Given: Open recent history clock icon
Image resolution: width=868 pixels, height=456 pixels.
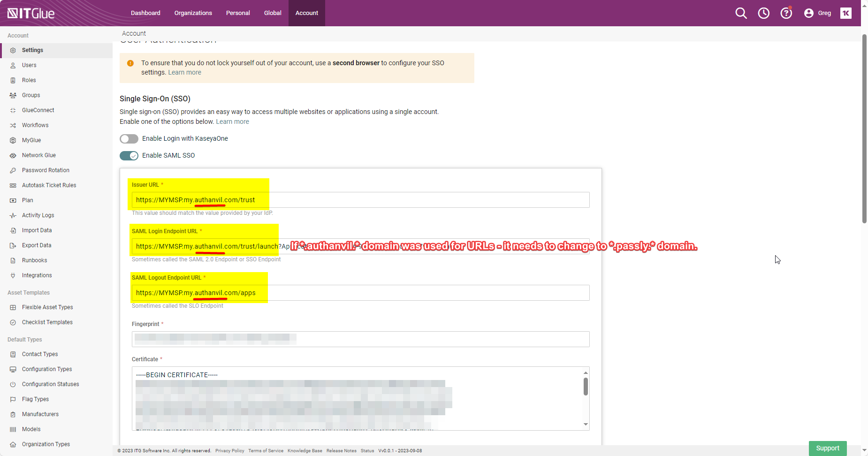Looking at the screenshot, I should click(763, 13).
